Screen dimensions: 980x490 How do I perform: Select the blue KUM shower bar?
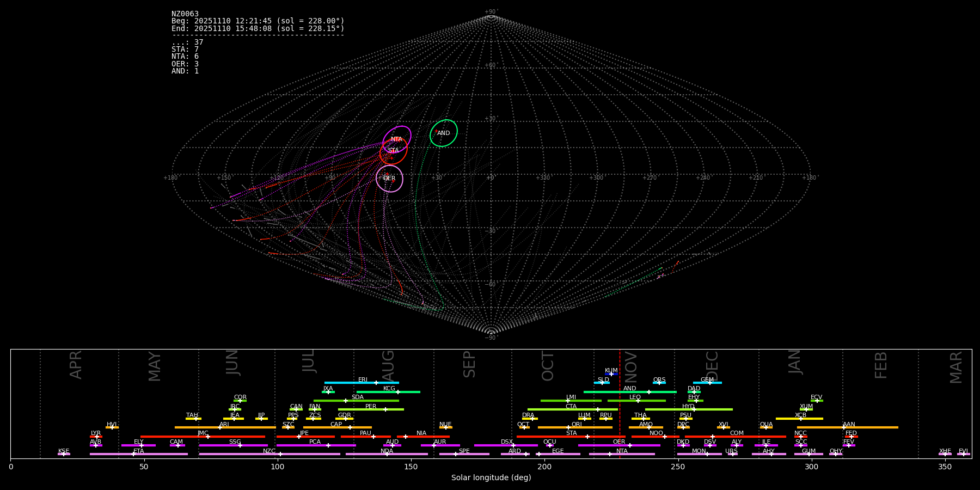tap(611, 374)
